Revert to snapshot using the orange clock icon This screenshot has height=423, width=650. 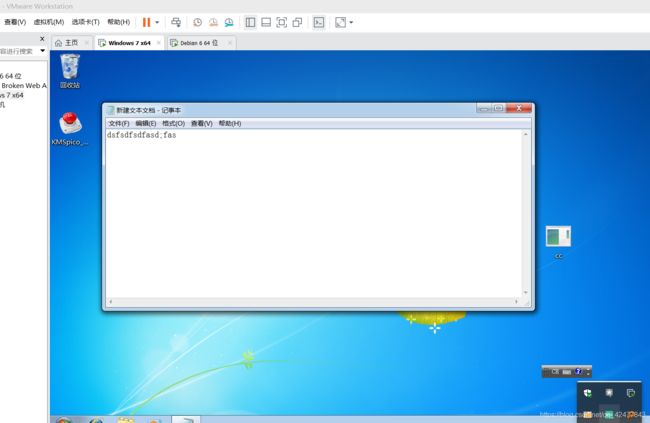click(x=213, y=22)
